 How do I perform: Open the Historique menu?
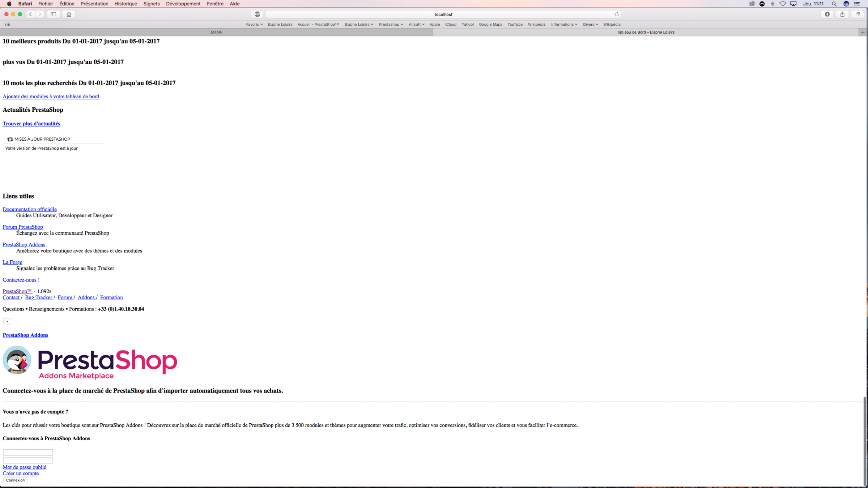125,4
